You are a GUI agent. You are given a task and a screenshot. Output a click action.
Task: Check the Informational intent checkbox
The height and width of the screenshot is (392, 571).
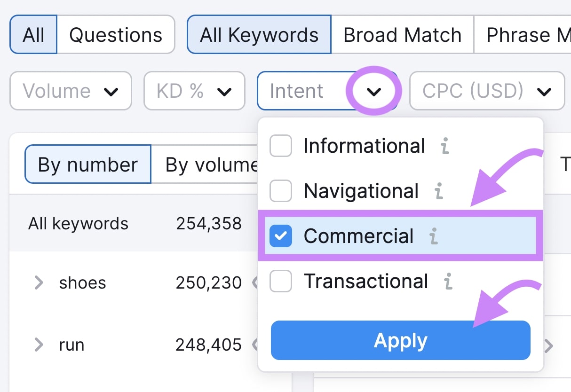pos(280,146)
